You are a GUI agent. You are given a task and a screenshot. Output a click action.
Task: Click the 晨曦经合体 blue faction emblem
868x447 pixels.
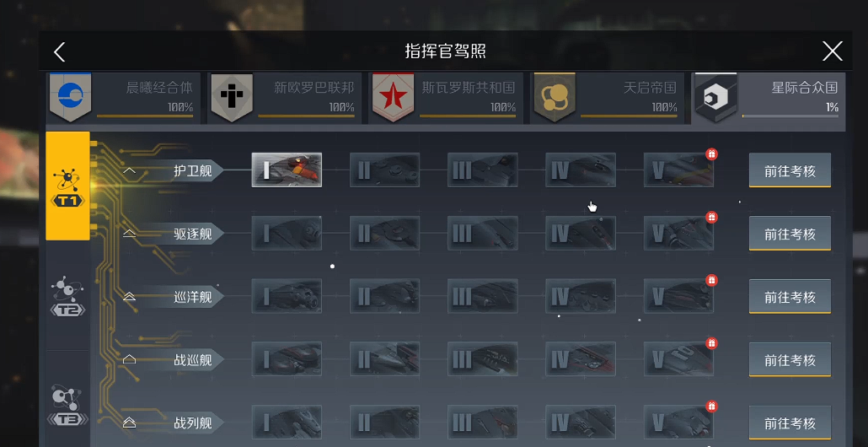70,97
